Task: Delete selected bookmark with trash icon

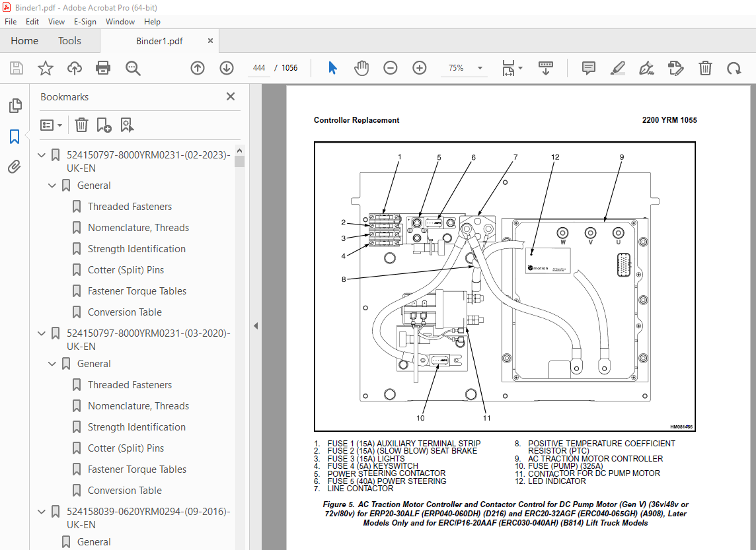Action: coord(81,125)
